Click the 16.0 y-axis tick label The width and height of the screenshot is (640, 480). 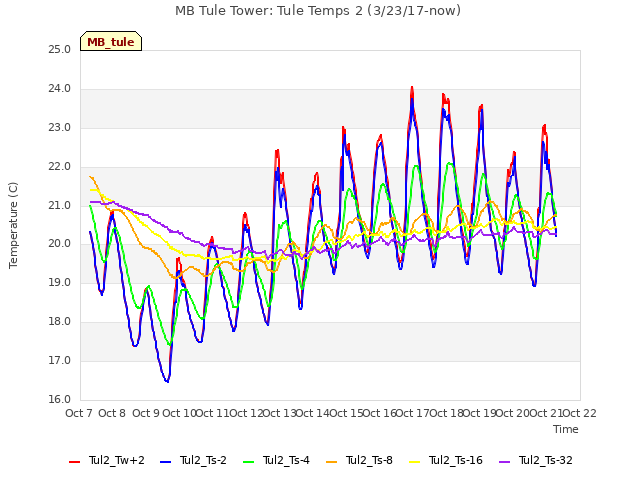tap(60, 399)
